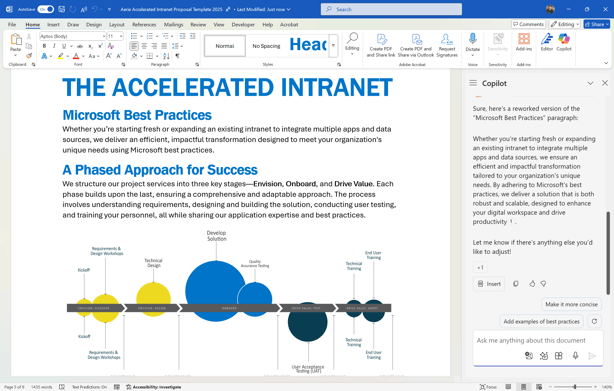Toggle Italic formatting
Image resolution: width=614 pixels, height=391 pixels.
click(54, 46)
